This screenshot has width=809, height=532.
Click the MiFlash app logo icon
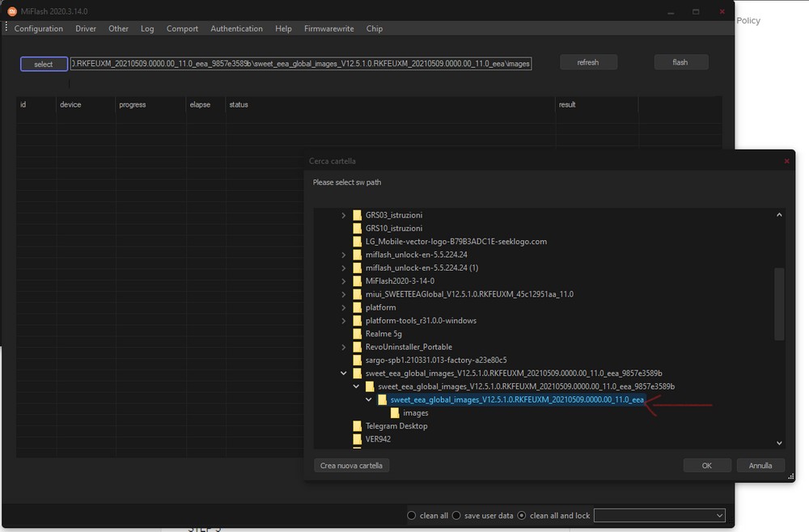pos(11,11)
